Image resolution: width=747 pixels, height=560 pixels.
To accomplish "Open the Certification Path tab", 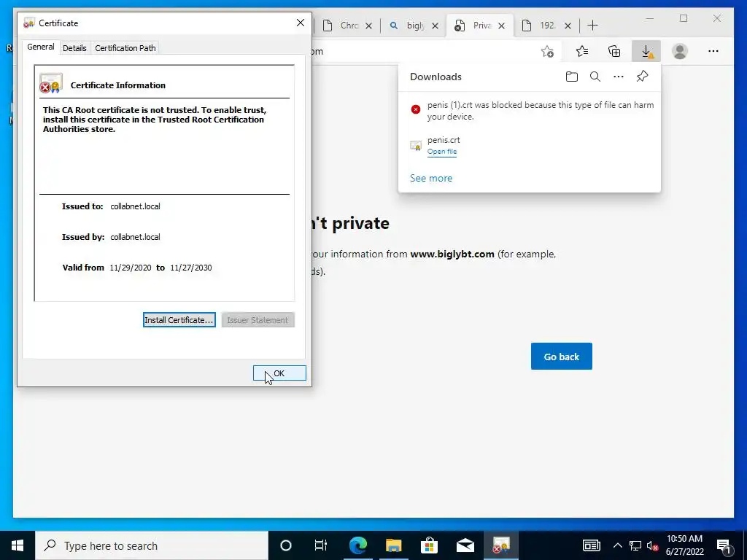I will (x=125, y=48).
